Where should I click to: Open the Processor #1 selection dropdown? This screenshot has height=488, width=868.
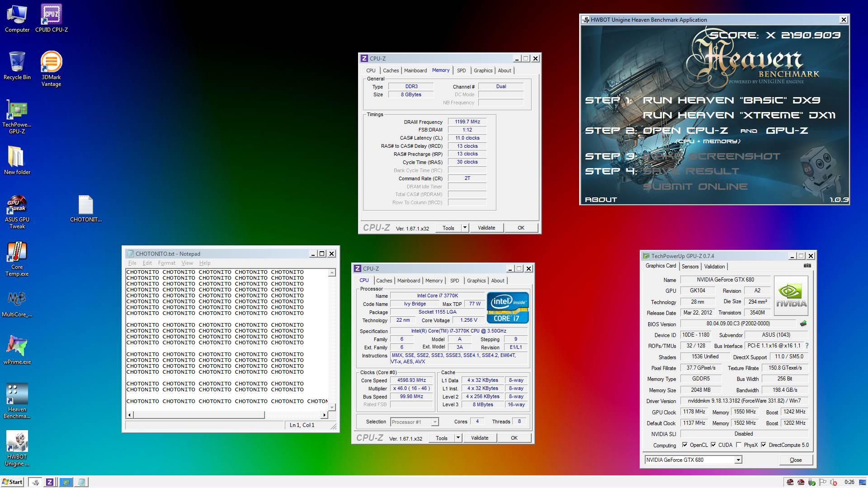pos(434,422)
